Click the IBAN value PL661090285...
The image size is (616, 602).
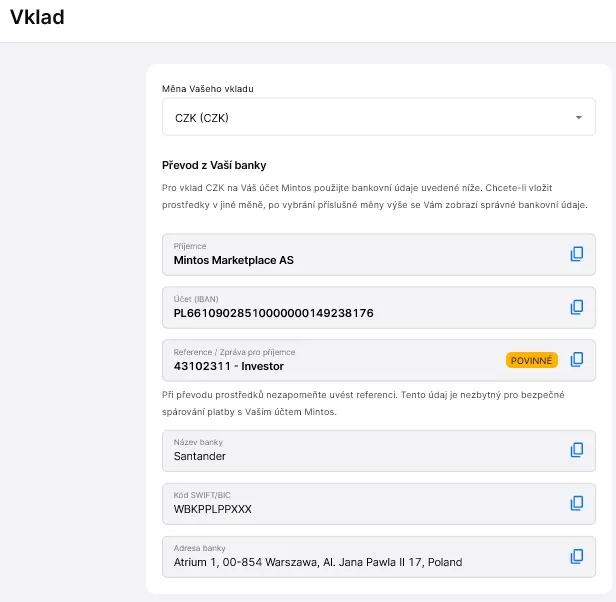(273, 313)
